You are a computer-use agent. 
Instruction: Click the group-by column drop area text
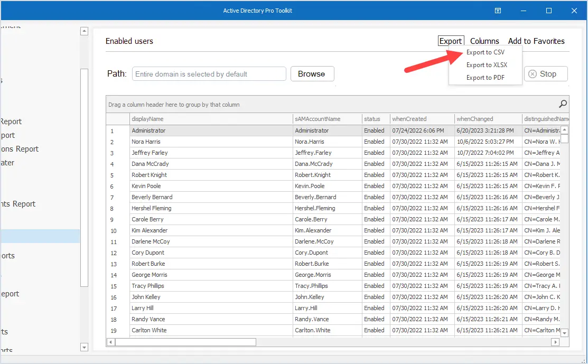coord(174,105)
